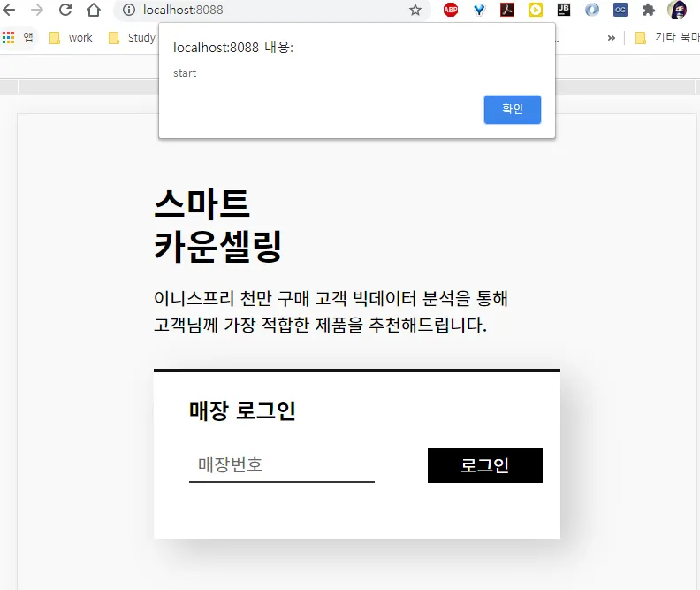Go back with the browser back arrow
The height and width of the screenshot is (590, 700).
(x=9, y=10)
